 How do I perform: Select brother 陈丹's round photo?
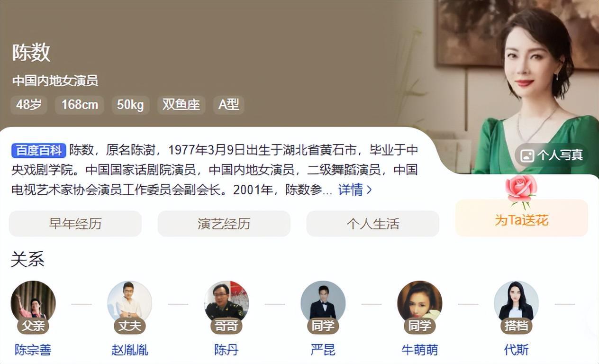pyautogui.click(x=227, y=303)
